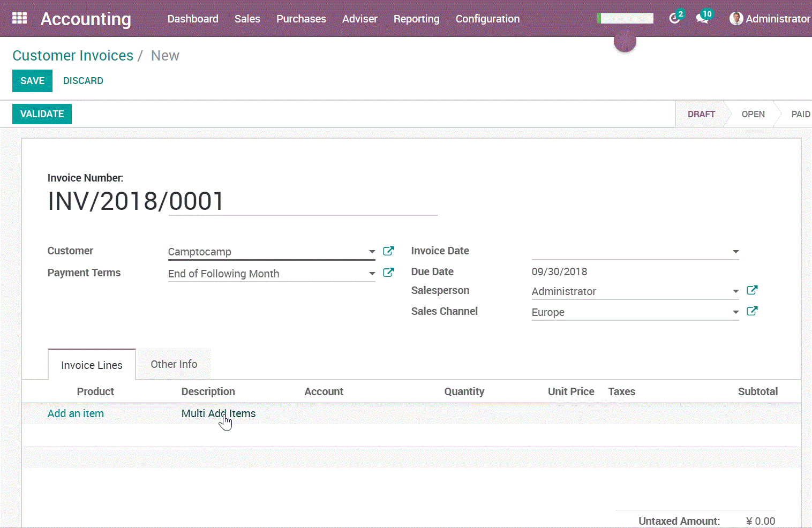Switch to the Other Info tab
The height and width of the screenshot is (528, 812).
tap(174, 364)
